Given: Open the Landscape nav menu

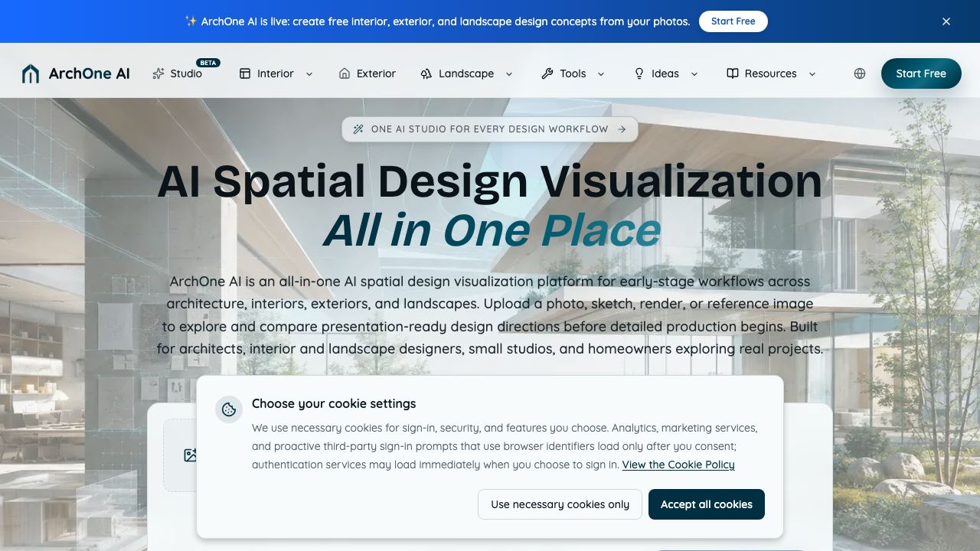Looking at the screenshot, I should pos(466,73).
